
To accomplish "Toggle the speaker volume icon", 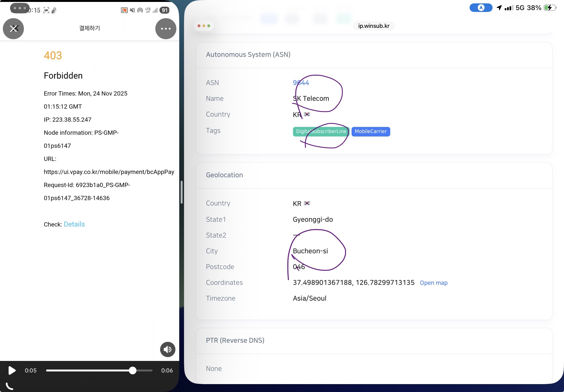I will pyautogui.click(x=168, y=349).
